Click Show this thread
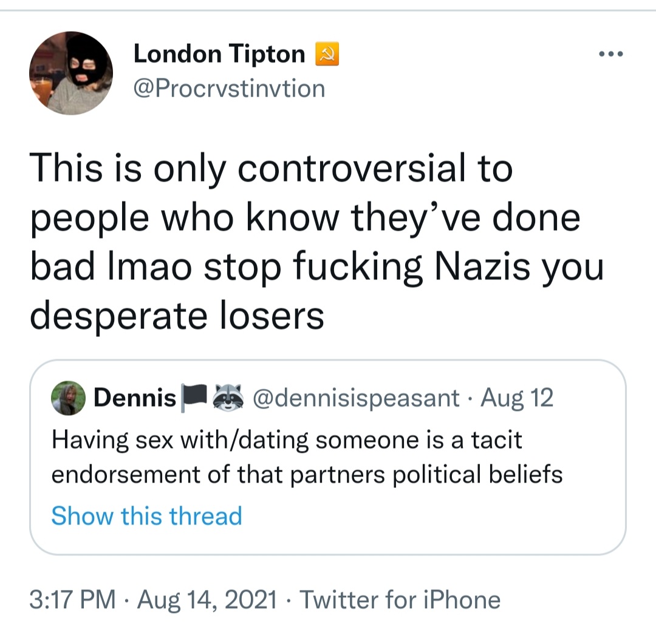 coord(147,515)
